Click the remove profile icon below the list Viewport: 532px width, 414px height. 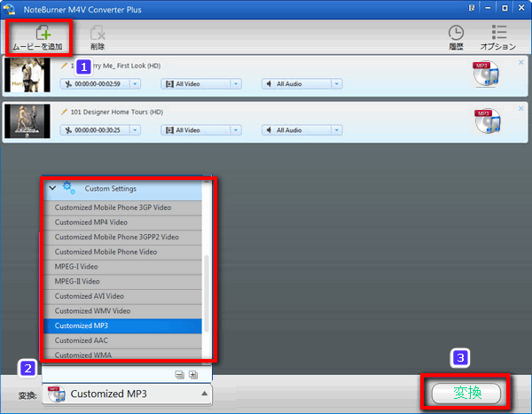179,375
